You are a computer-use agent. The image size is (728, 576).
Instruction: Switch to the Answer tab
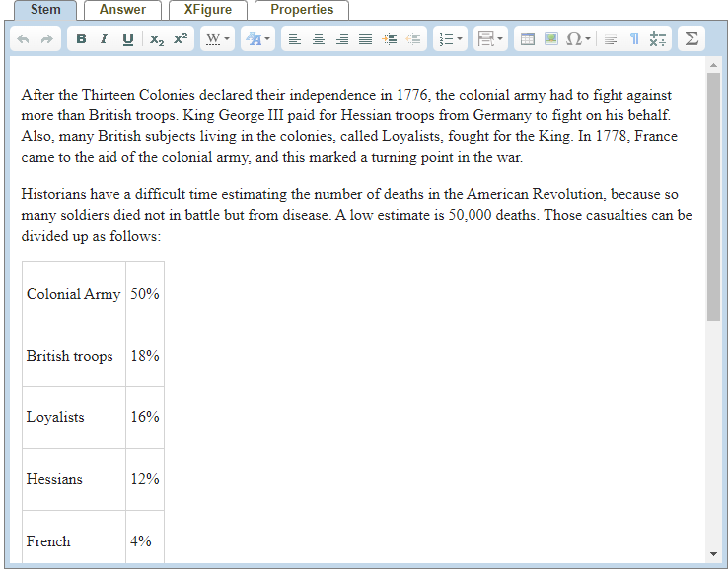click(x=122, y=10)
